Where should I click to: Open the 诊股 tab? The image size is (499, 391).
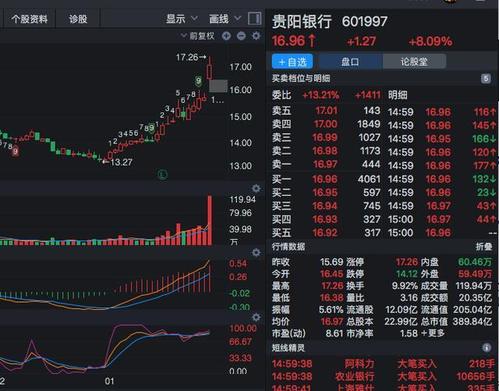click(x=78, y=19)
